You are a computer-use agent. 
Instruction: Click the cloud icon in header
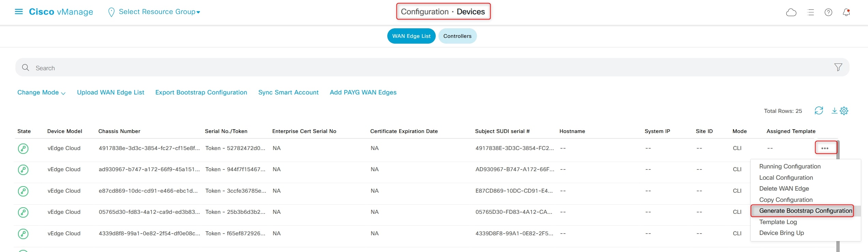pyautogui.click(x=791, y=12)
